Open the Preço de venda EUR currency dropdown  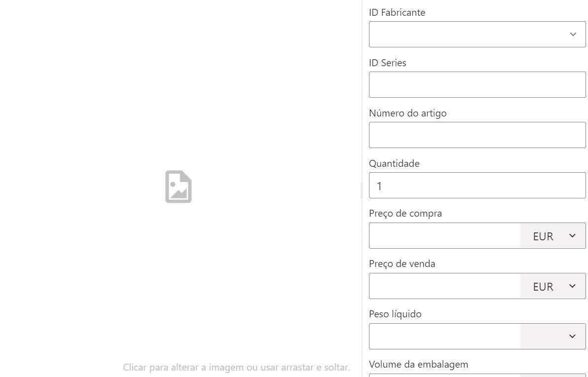(x=553, y=286)
